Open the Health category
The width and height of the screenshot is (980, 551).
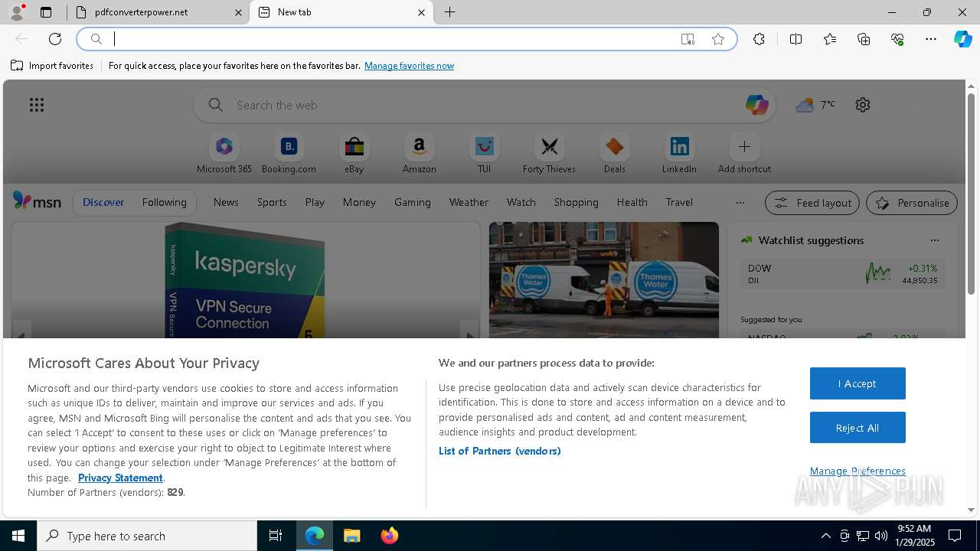[x=632, y=202]
